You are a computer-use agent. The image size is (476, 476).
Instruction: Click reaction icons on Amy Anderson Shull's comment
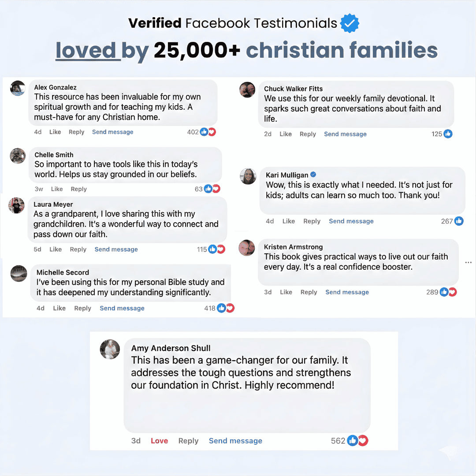tap(357, 440)
